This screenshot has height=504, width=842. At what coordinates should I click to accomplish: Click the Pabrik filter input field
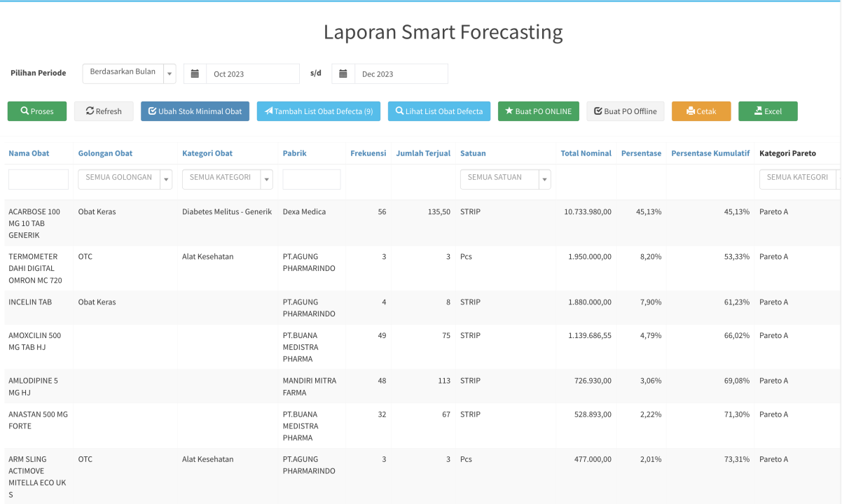[311, 179]
